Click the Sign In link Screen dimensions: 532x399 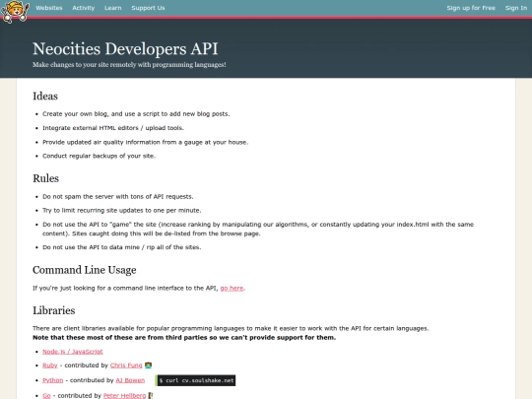(x=515, y=8)
